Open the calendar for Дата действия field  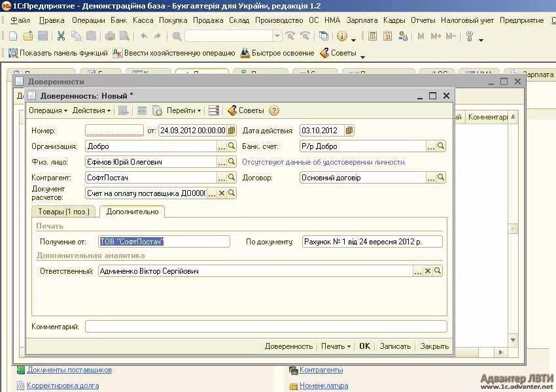click(349, 130)
